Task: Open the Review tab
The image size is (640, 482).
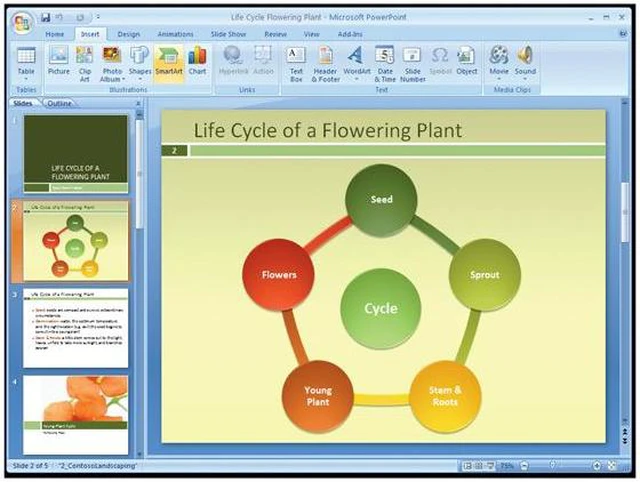Action: [276, 34]
